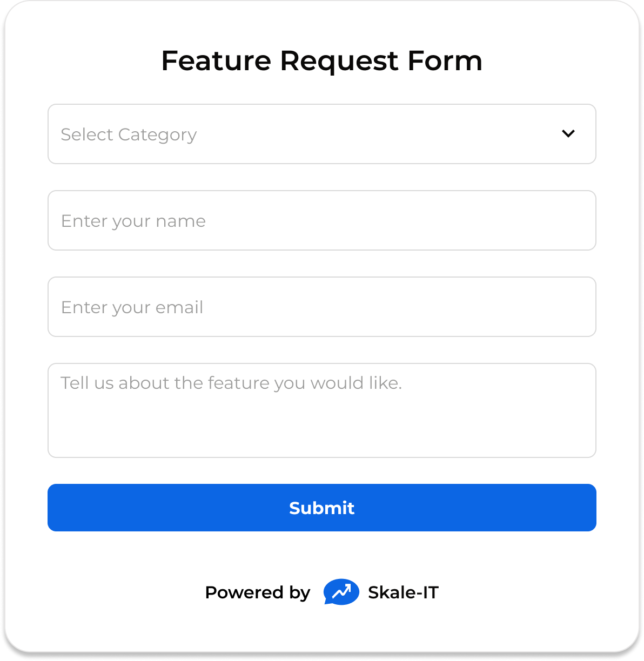Open the Select Category dropdown

[321, 134]
